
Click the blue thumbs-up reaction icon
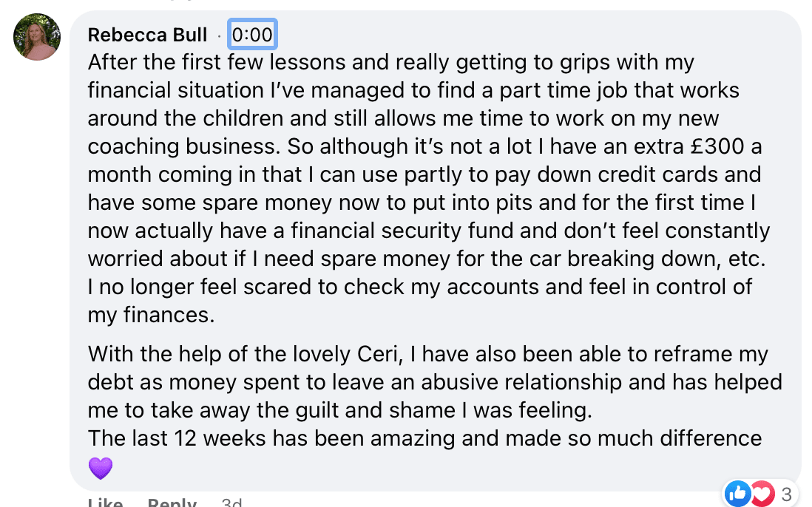tap(737, 492)
